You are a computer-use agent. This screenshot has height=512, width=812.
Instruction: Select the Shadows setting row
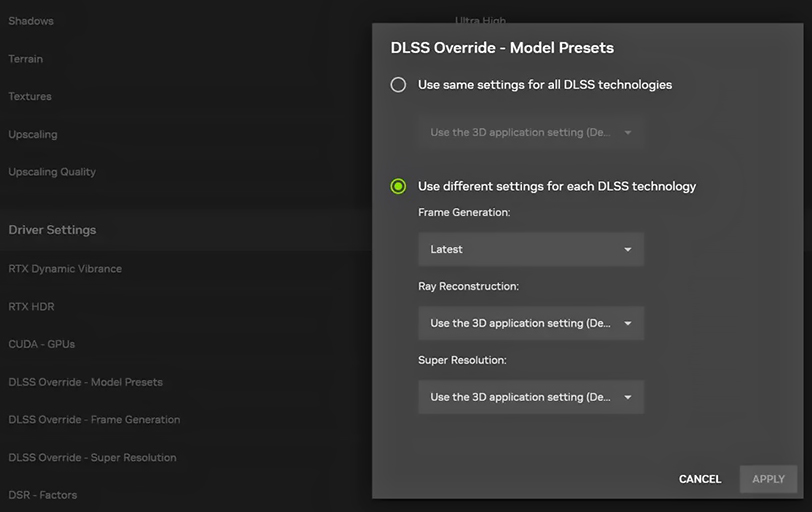(x=31, y=21)
